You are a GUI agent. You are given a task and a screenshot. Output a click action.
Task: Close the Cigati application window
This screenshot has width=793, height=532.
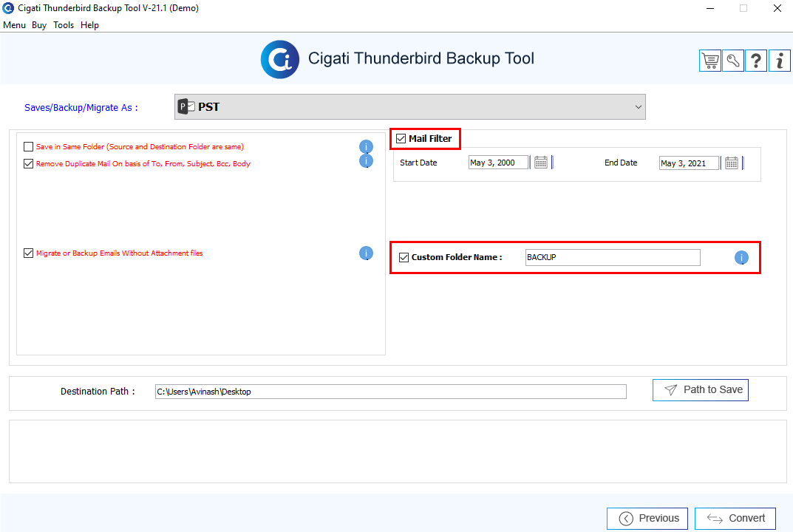click(x=777, y=8)
